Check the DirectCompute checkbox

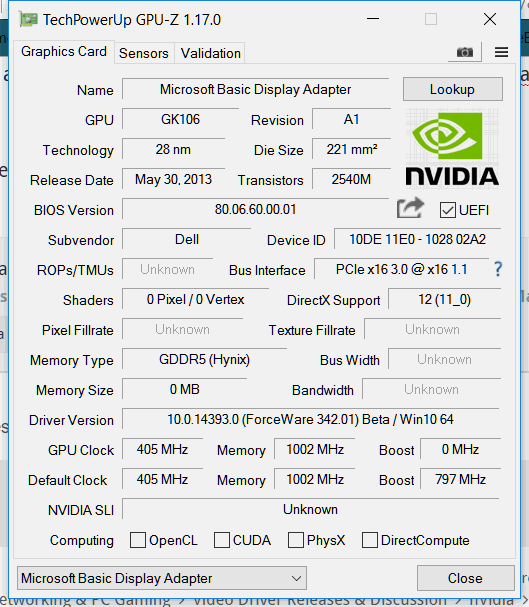(x=370, y=540)
